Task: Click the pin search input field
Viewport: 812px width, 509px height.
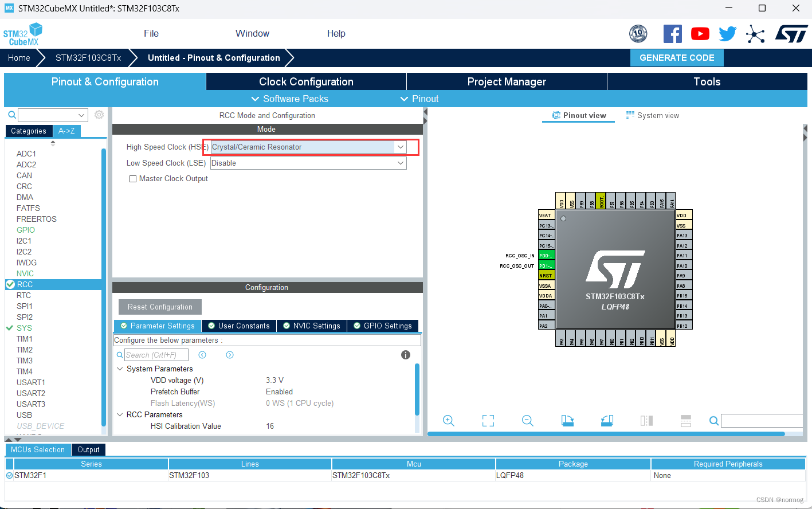Action: [x=762, y=421]
